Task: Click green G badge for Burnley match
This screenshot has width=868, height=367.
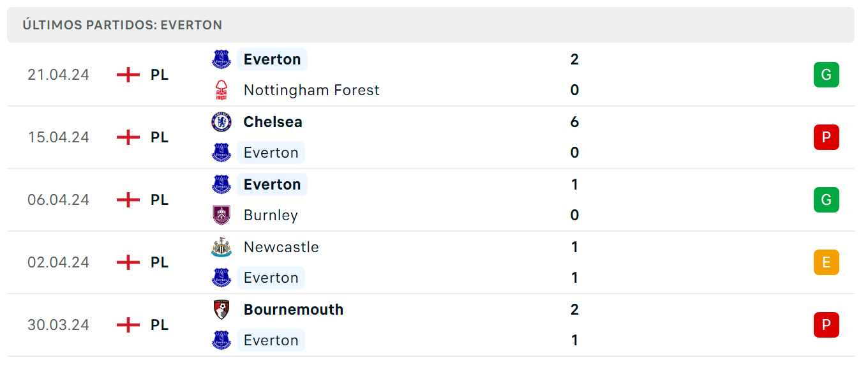Action: click(827, 200)
